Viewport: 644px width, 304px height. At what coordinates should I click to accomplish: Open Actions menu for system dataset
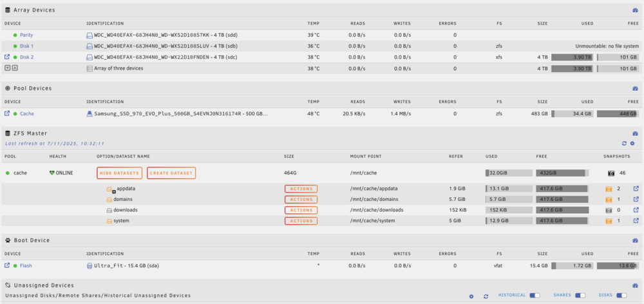[x=301, y=221]
